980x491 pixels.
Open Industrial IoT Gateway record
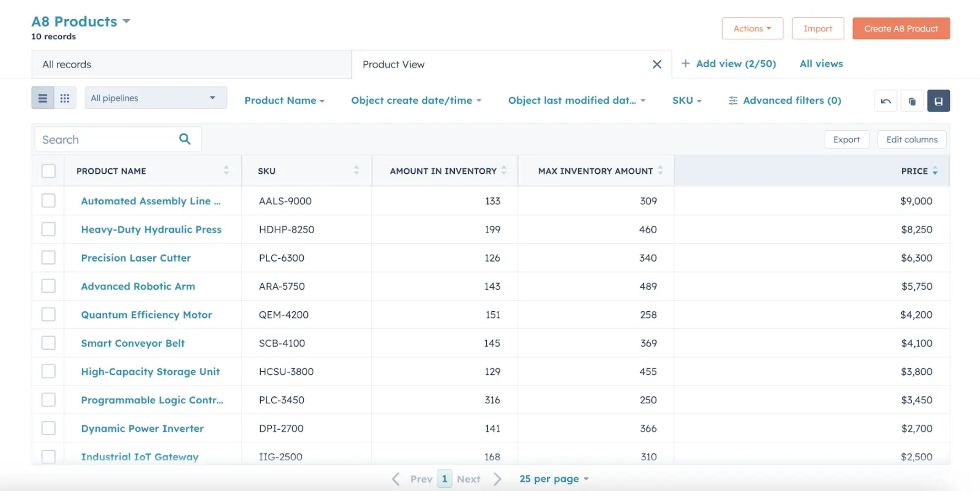tap(140, 456)
